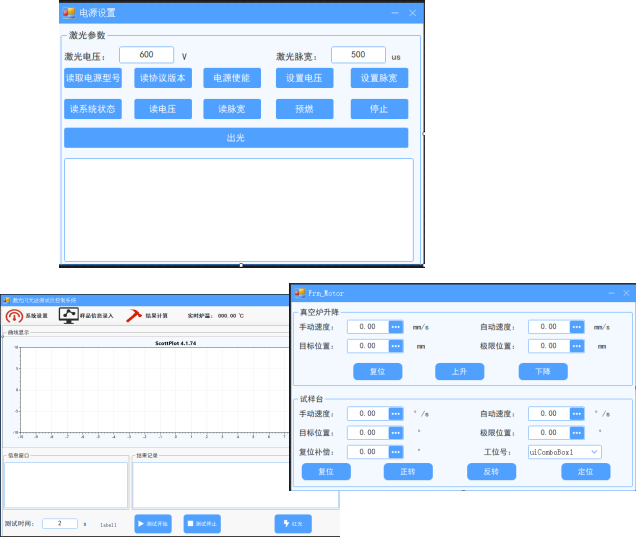Open the 工位号 combo box dropdown
The width and height of the screenshot is (636, 537).
[595, 452]
